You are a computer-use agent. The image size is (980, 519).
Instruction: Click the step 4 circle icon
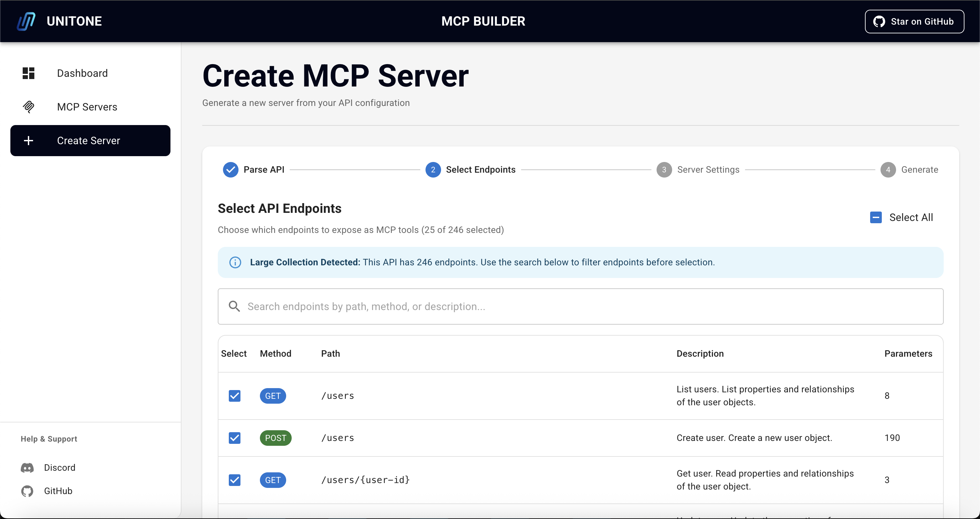pos(888,169)
